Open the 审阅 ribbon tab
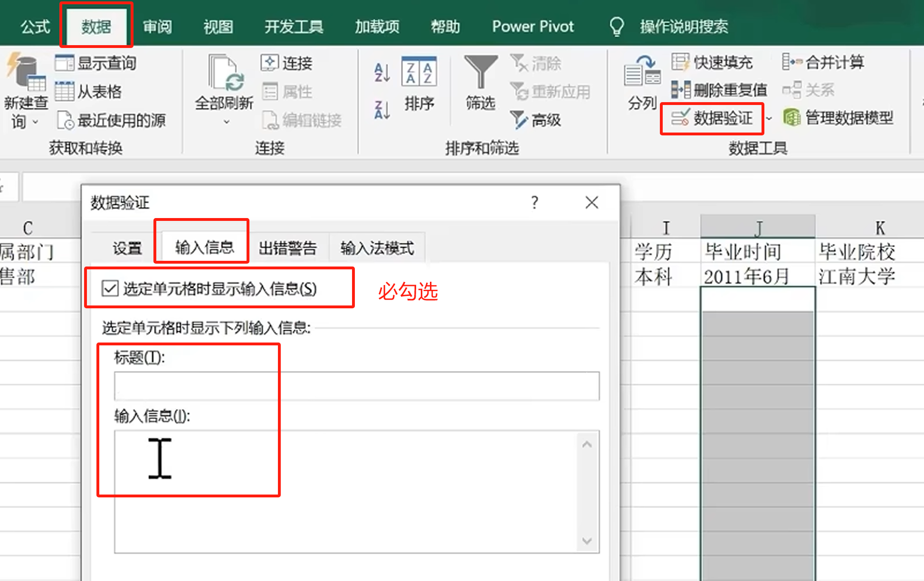 coord(157,27)
